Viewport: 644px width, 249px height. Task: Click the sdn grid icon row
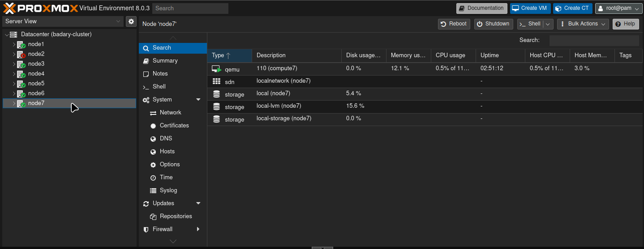coord(425,82)
